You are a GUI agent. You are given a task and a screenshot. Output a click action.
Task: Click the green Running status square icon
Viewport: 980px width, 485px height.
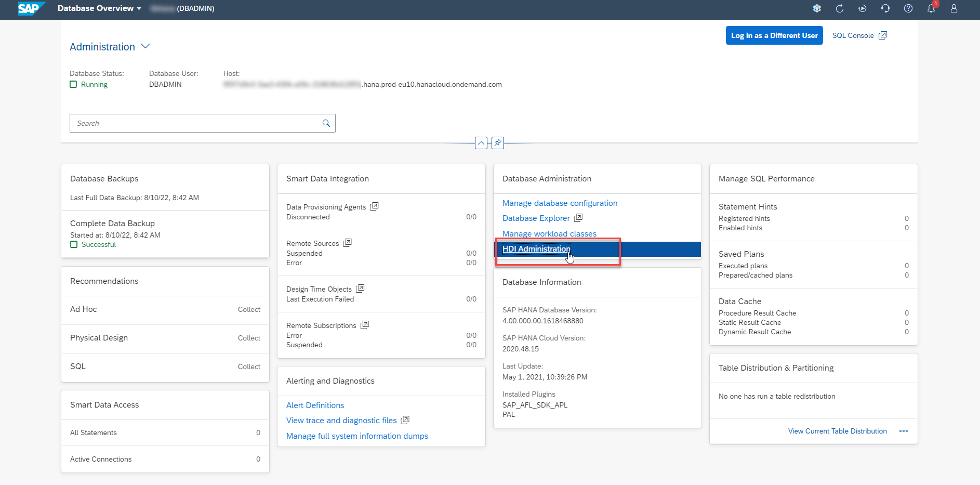click(73, 84)
